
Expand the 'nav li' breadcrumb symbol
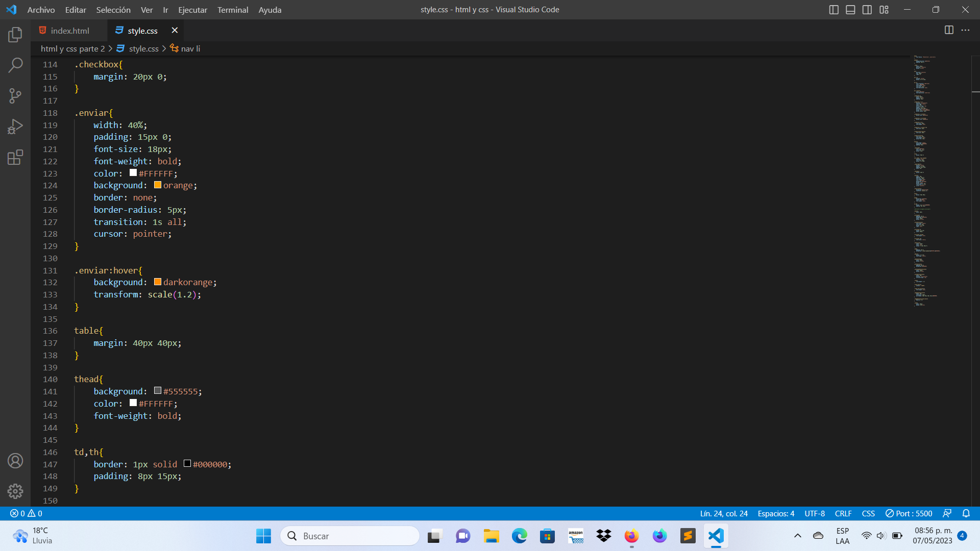(x=185, y=48)
